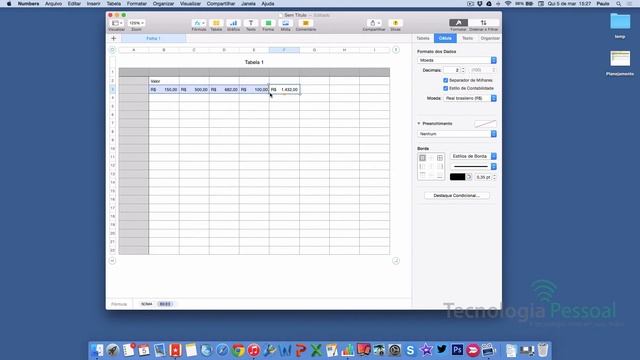Open iTunes from the Dock

tap(253, 350)
